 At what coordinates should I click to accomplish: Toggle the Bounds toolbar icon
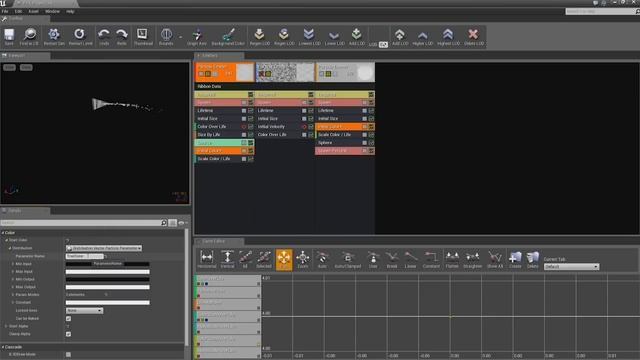pyautogui.click(x=166, y=35)
